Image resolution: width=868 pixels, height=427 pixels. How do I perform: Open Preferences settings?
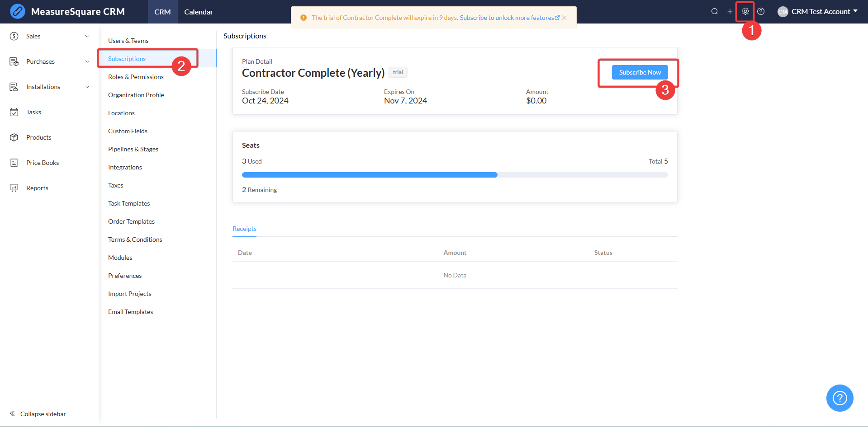pyautogui.click(x=125, y=276)
